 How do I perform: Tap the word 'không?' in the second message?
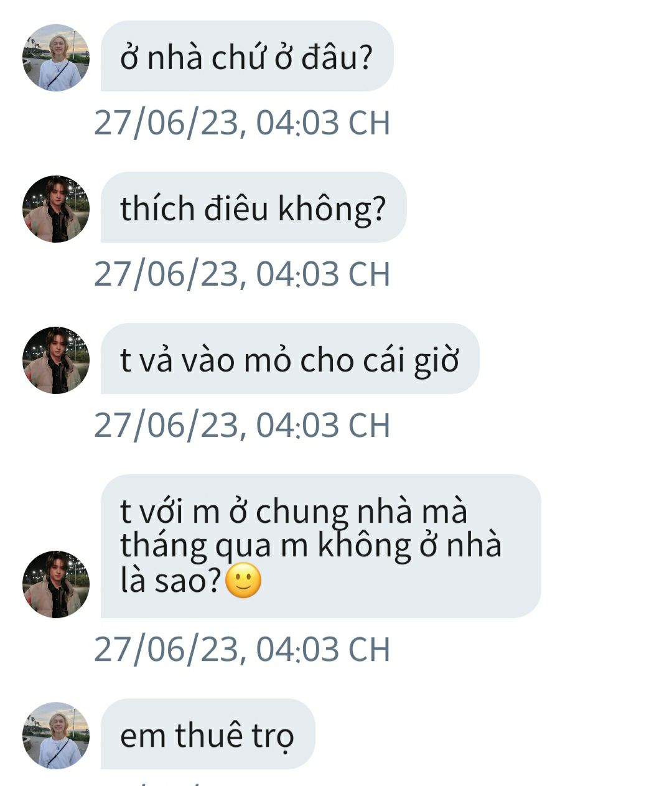(x=332, y=209)
